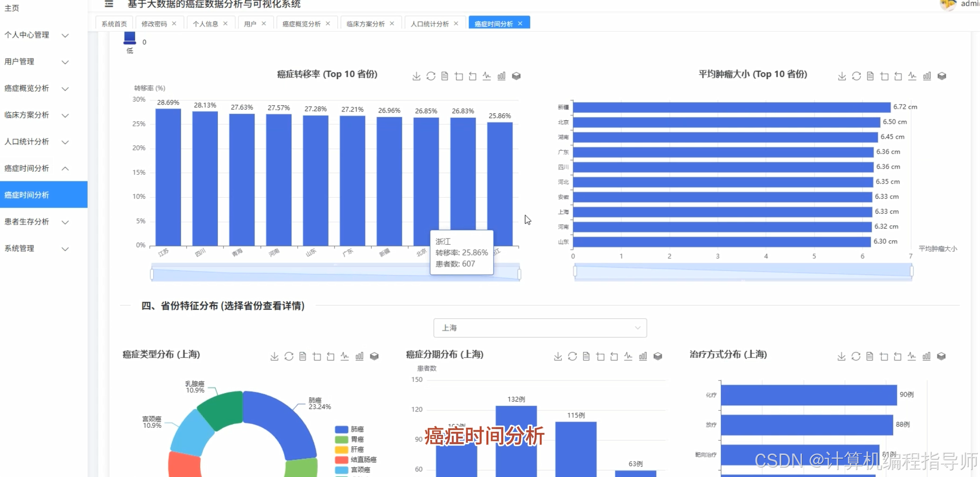980x477 pixels.
Task: Go to 主页 in the top left
Action: point(12,7)
